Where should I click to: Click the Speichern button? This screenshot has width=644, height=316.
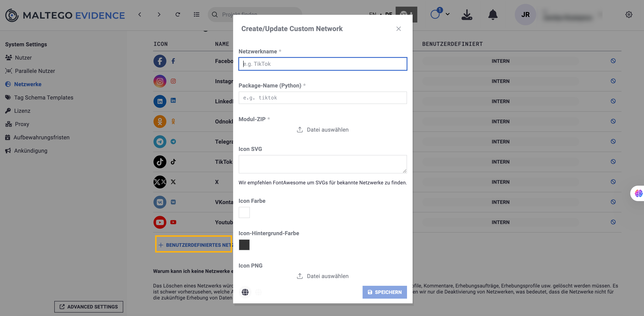384,292
